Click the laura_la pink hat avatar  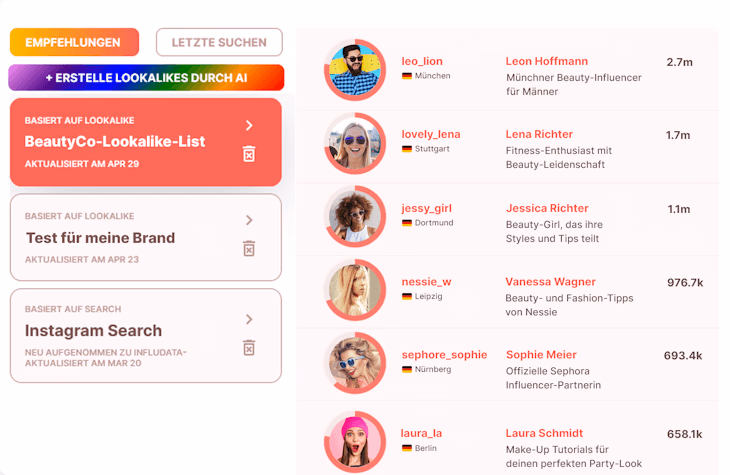(355, 441)
